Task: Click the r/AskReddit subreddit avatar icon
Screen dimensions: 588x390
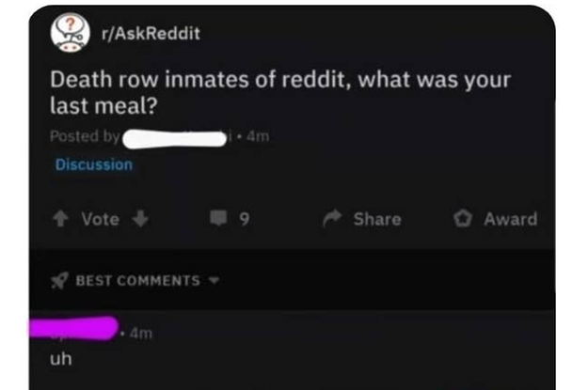Action: click(x=71, y=33)
